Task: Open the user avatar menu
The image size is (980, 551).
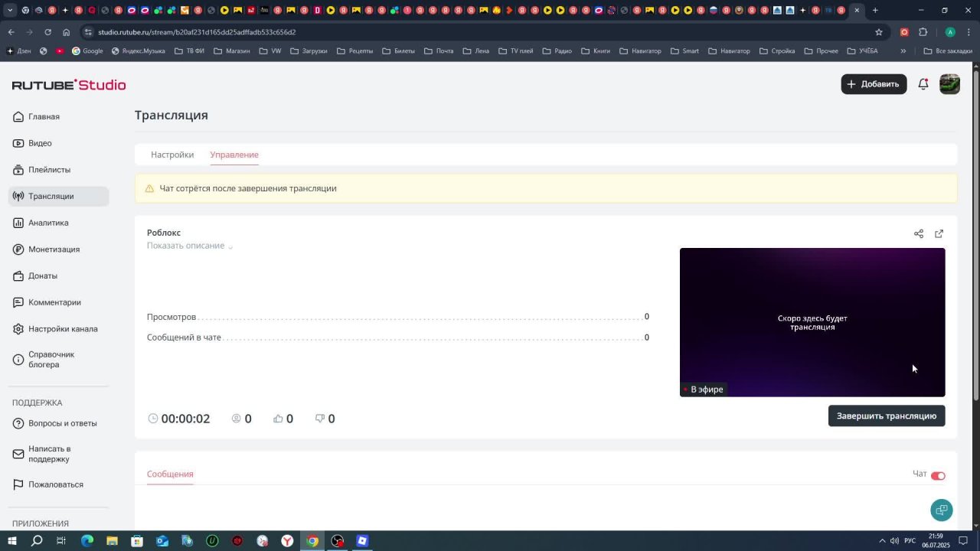Action: coord(949,84)
